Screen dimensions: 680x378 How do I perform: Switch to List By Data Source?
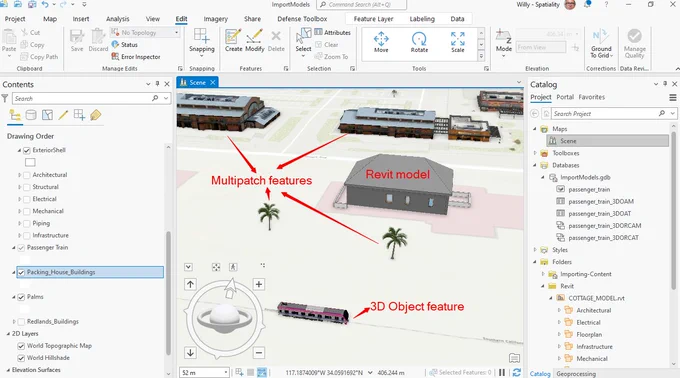click(31, 115)
